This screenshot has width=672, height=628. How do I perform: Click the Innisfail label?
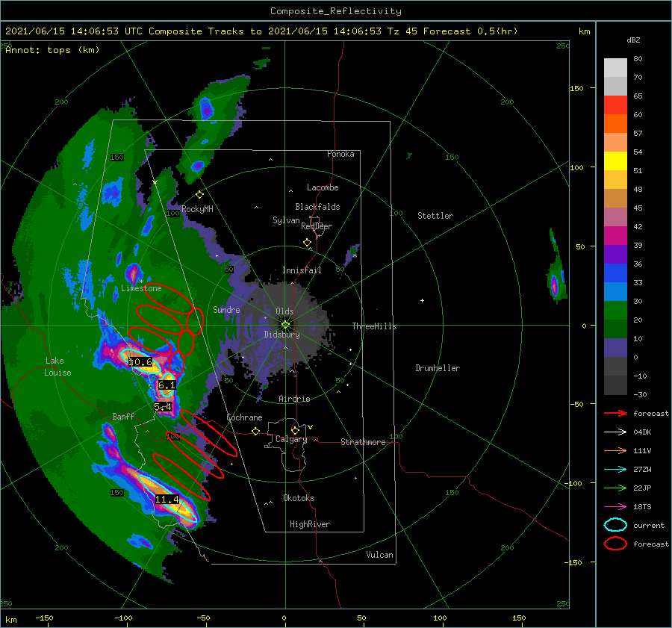tap(302, 270)
